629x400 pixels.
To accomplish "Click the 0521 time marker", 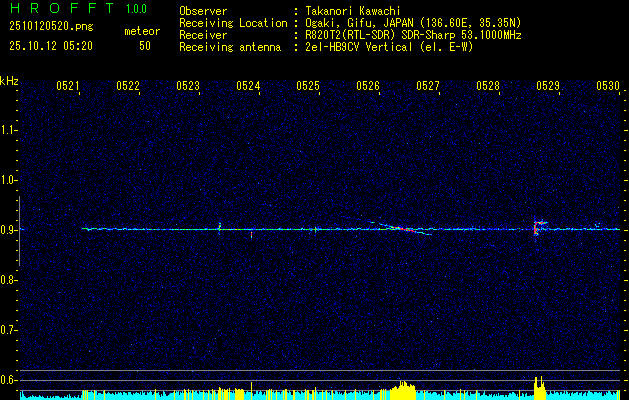I will [67, 86].
